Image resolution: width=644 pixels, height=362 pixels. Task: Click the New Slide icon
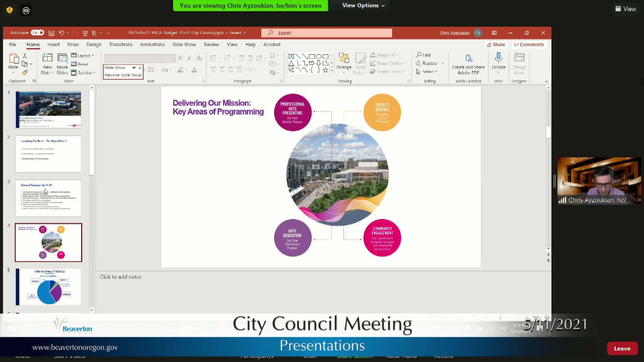(47, 58)
